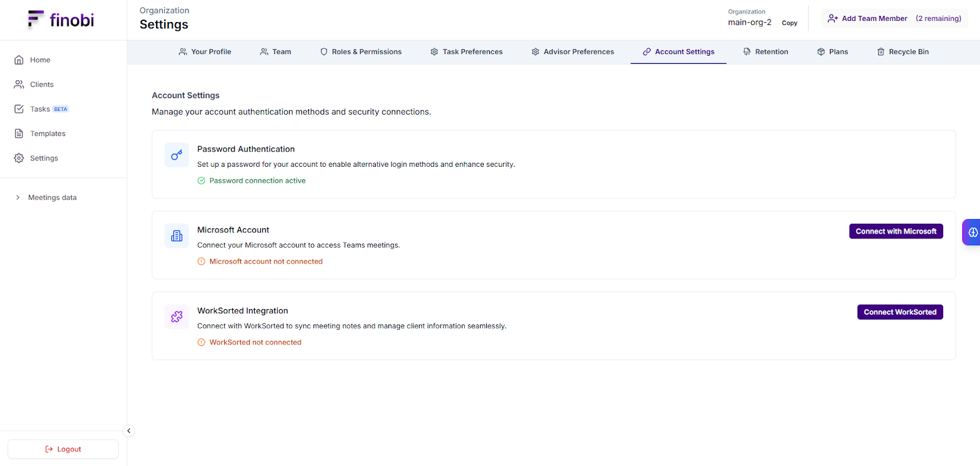Click the main-org-2 organization name
Image resolution: width=980 pixels, height=466 pixels.
(750, 23)
